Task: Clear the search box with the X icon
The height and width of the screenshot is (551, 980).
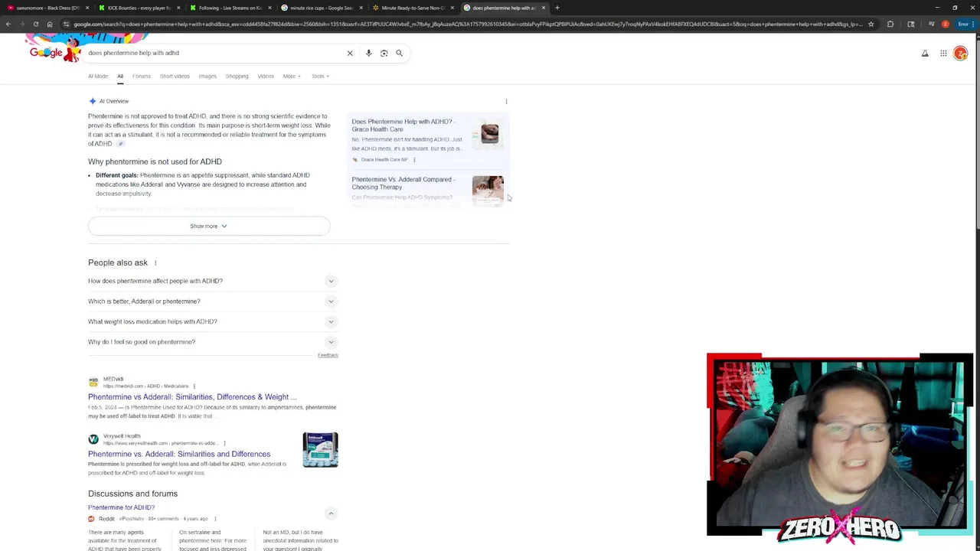Action: (350, 53)
